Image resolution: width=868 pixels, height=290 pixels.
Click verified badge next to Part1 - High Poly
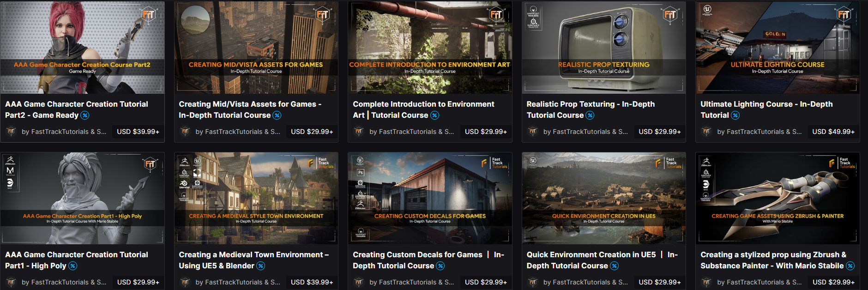coord(73,266)
